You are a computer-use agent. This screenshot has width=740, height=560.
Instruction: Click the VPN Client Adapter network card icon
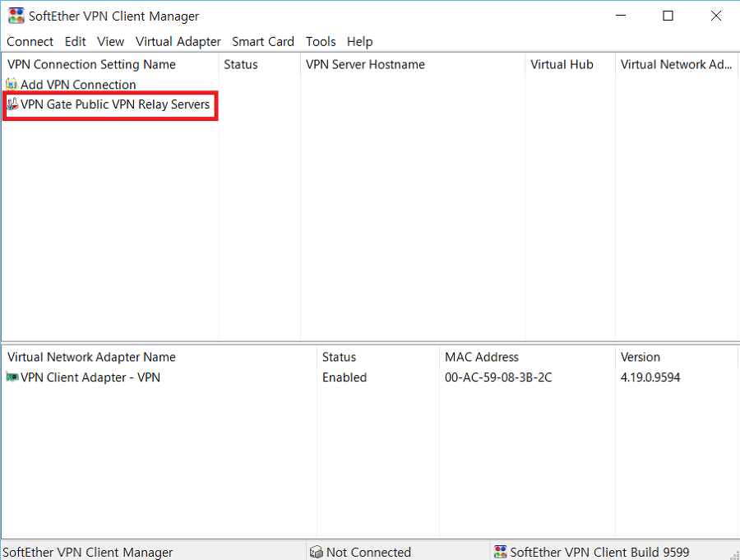click(12, 377)
